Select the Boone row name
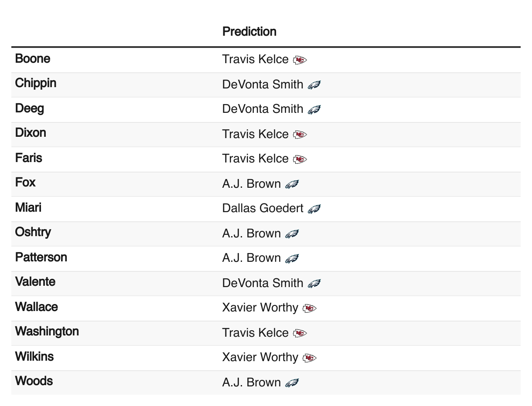This screenshot has height=406, width=532. point(33,58)
